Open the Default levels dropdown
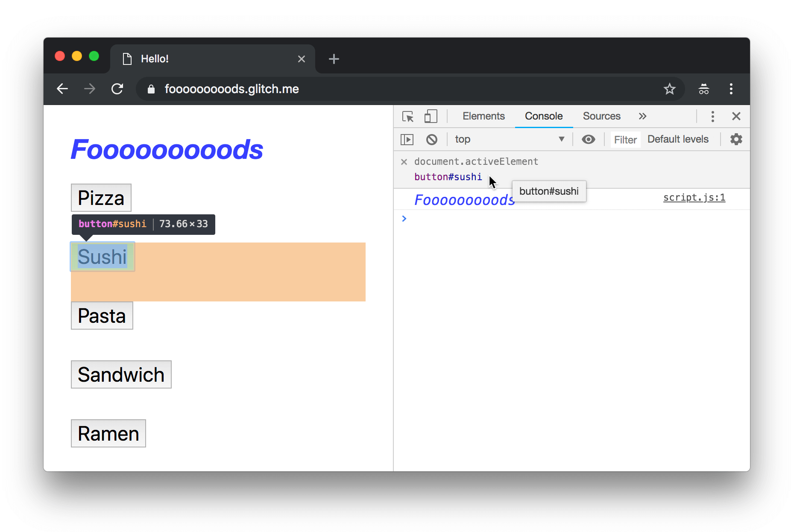The height and width of the screenshot is (532, 791). coord(677,139)
